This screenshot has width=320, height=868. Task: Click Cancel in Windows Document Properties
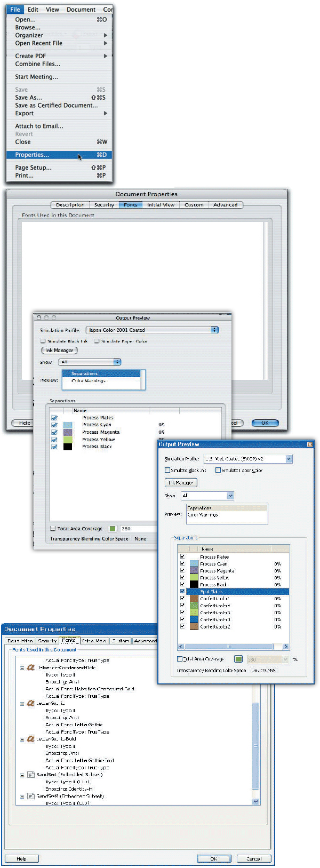254,858
